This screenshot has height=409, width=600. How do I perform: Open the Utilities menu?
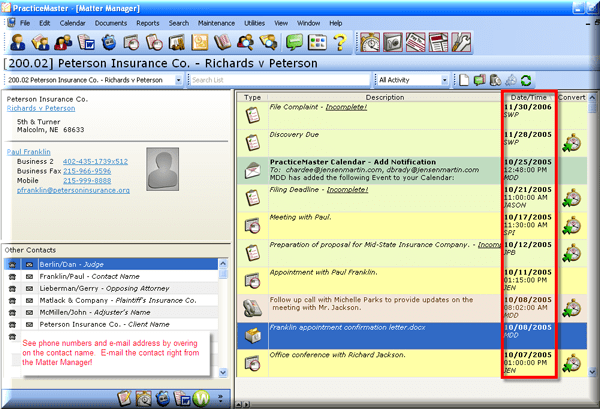(x=254, y=23)
